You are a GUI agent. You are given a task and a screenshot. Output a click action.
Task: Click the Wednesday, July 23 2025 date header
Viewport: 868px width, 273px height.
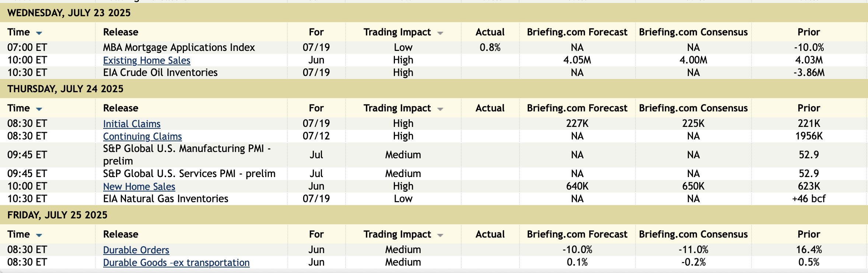69,13
